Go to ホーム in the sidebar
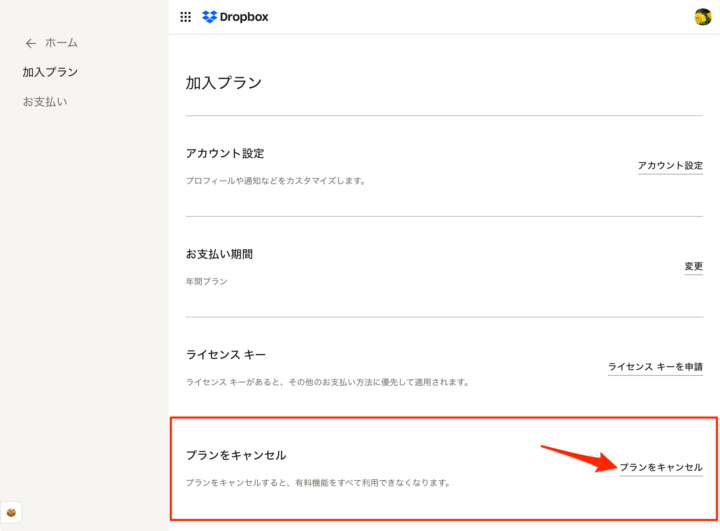Viewport: 720px width, 531px height. (x=61, y=43)
